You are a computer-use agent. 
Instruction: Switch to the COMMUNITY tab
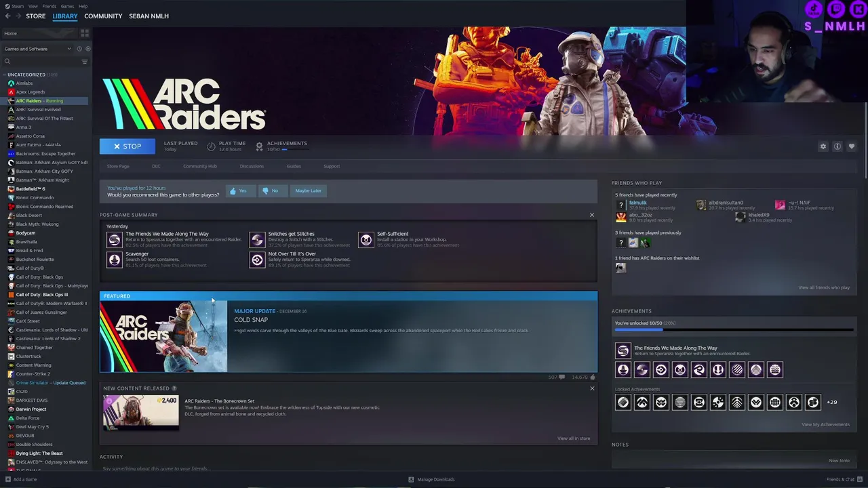[x=103, y=16]
